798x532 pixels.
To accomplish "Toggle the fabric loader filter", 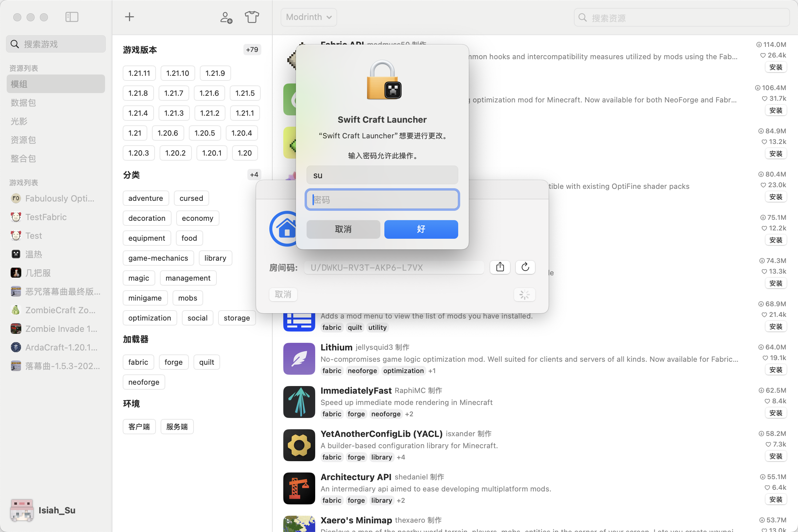I will (138, 362).
